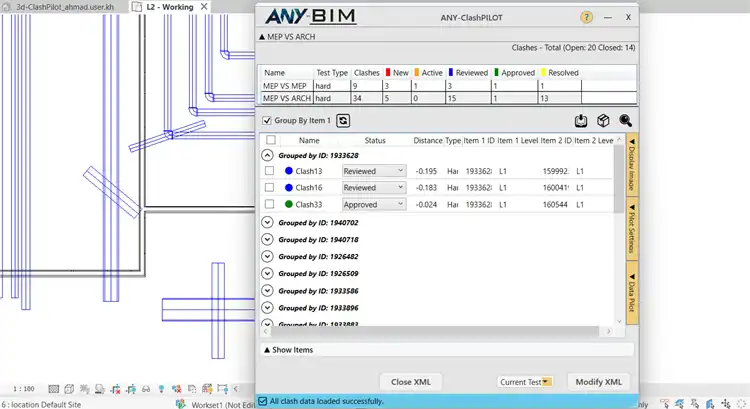The width and height of the screenshot is (750, 409).
Task: Expand group Grouped by ID: 1933896
Action: pyautogui.click(x=267, y=308)
